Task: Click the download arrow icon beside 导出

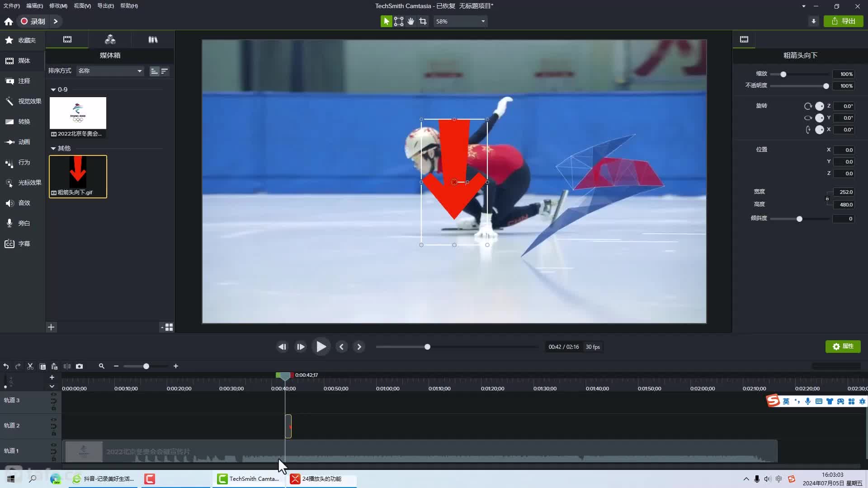Action: 813,21
